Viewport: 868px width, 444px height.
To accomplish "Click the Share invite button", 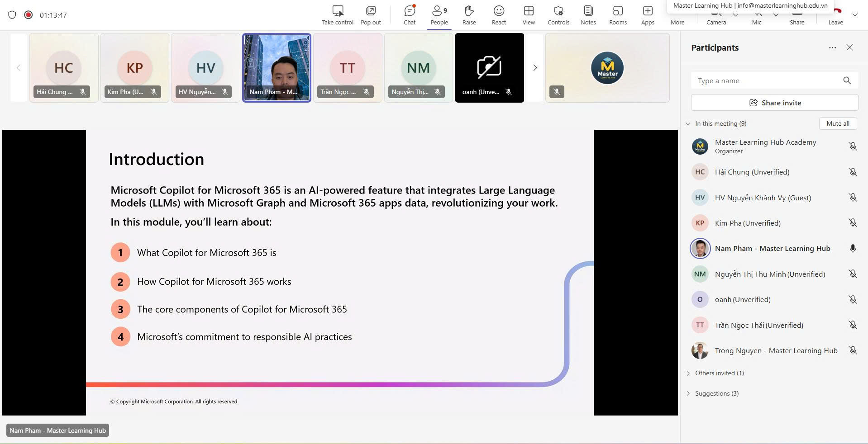I will pyautogui.click(x=774, y=103).
